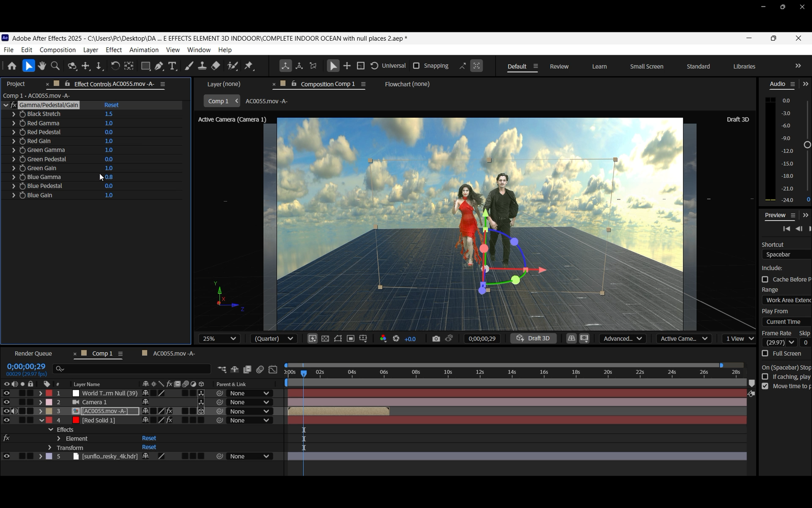812x508 pixels.
Task: Toggle the Draft 3D button
Action: [x=533, y=339]
